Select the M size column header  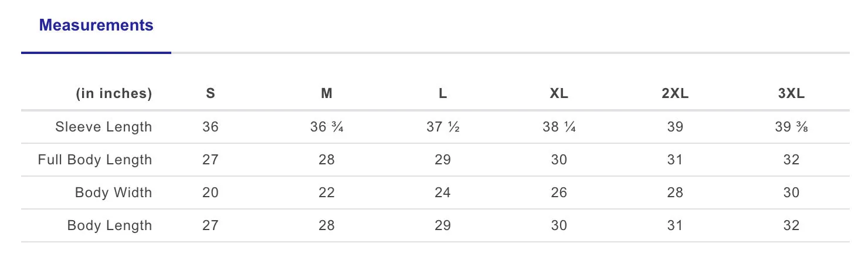coord(327,94)
